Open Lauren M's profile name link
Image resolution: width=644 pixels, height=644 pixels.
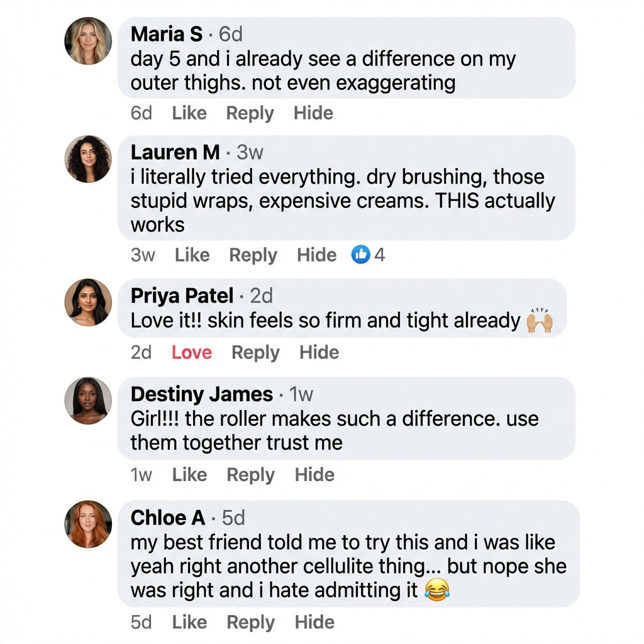(x=175, y=152)
